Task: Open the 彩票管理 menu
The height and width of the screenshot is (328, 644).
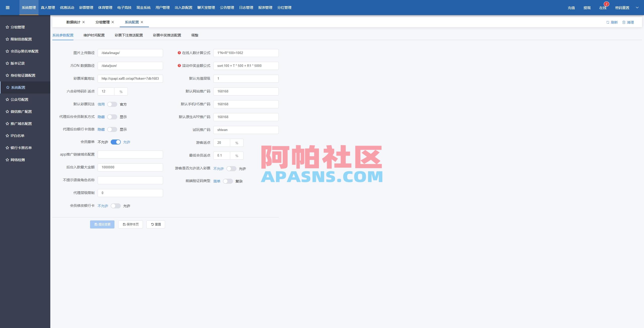Action: (86, 8)
